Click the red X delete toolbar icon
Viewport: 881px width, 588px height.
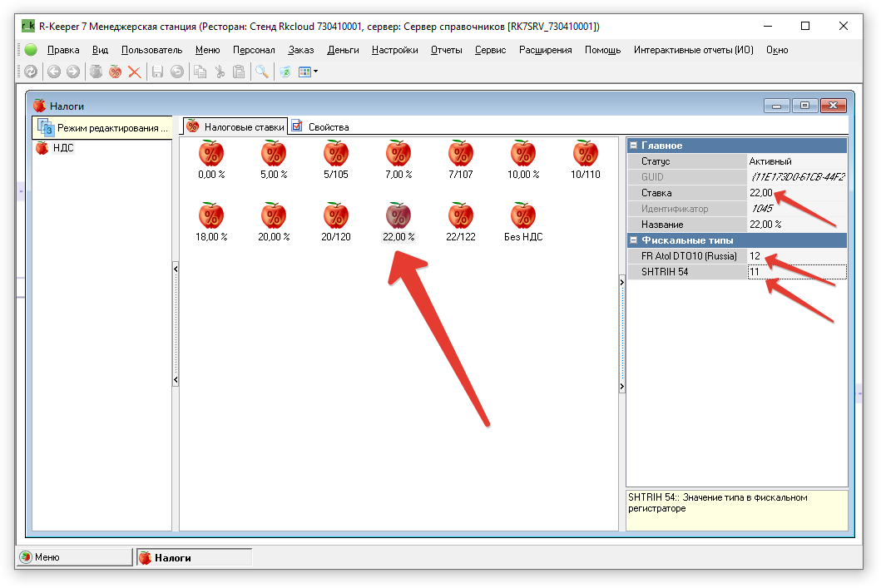pos(134,72)
